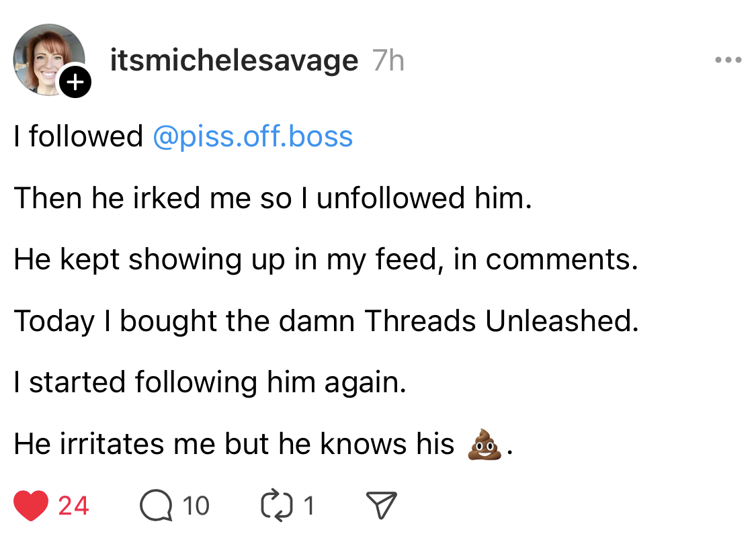Follow user with the plus badge
Screen dimensions: 756x538
(75, 83)
